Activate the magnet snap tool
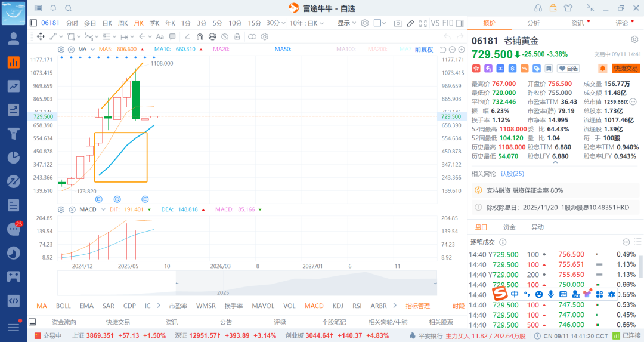The image size is (644, 342). (200, 36)
